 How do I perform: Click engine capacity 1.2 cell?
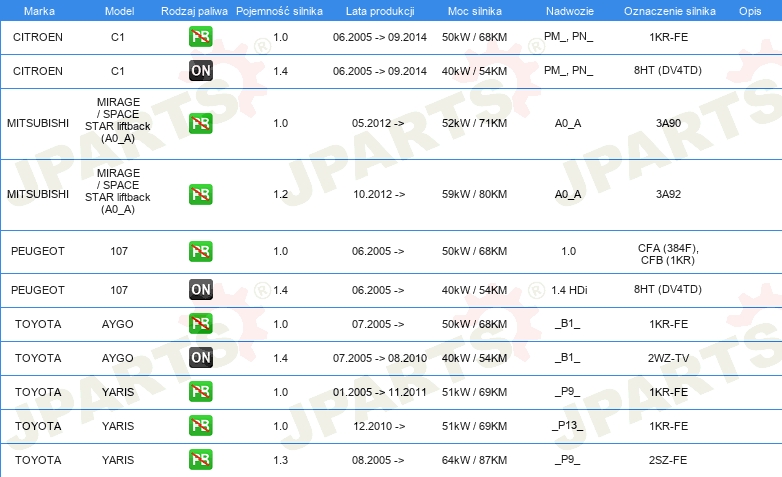click(x=280, y=194)
